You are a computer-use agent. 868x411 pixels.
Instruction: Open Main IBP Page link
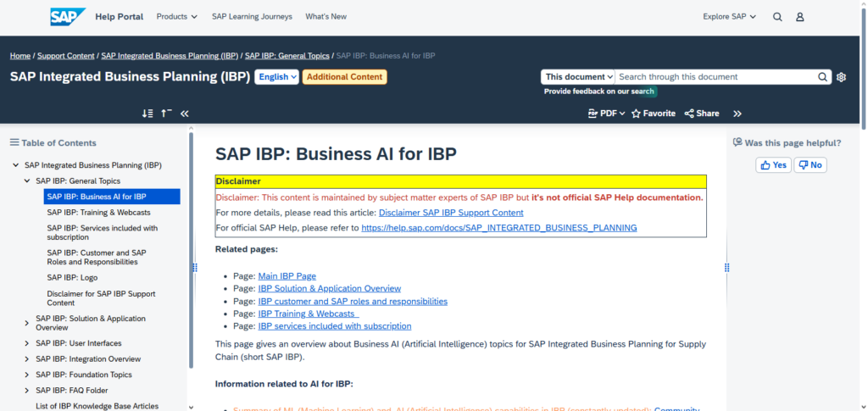point(287,275)
